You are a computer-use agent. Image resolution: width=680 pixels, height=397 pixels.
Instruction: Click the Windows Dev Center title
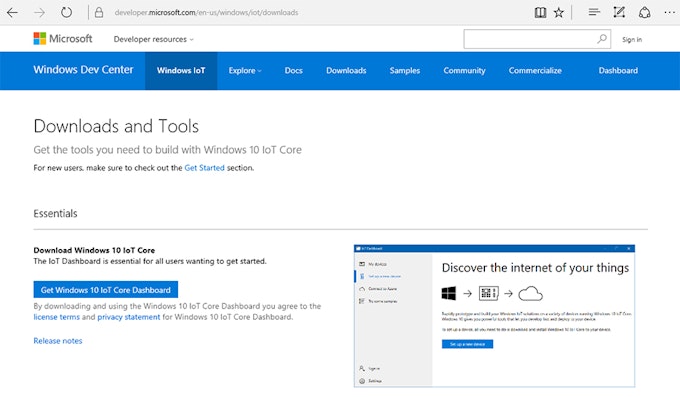tap(83, 69)
